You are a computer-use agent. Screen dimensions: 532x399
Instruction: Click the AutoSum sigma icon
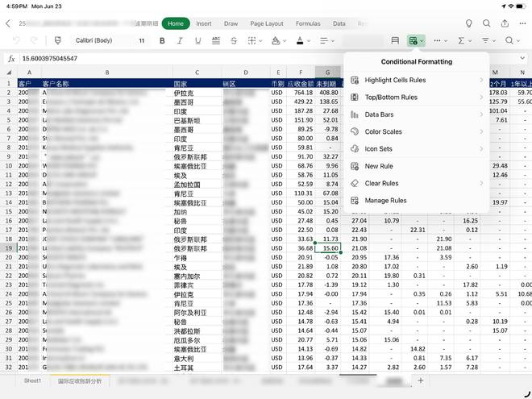click(462, 40)
